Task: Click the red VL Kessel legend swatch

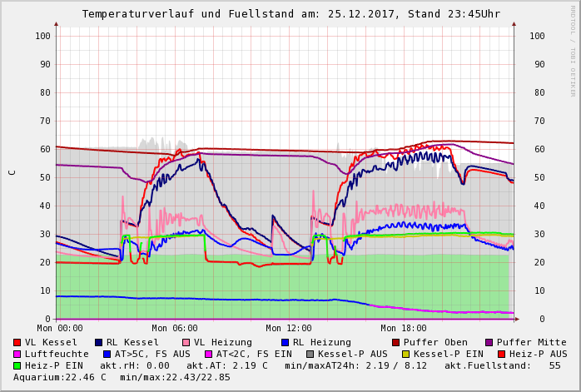Action: [x=17, y=342]
